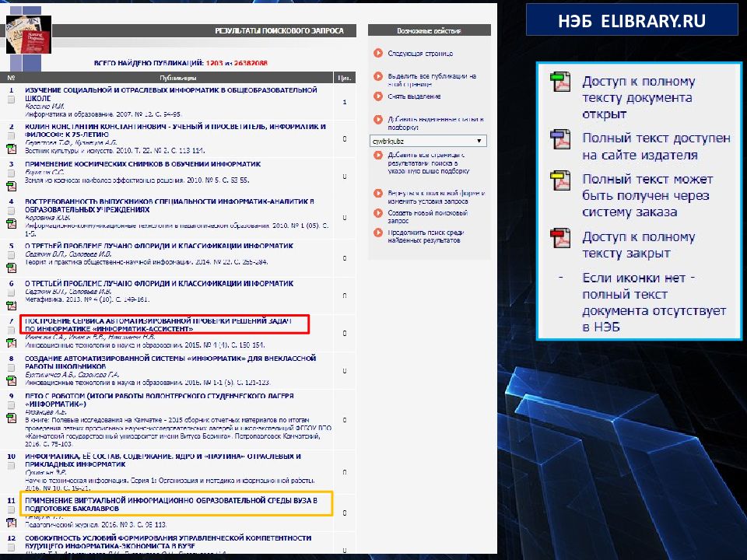This screenshot has width=747, height=560.
Task: Open the PDF icon for publication 11
Action: (x=11, y=523)
